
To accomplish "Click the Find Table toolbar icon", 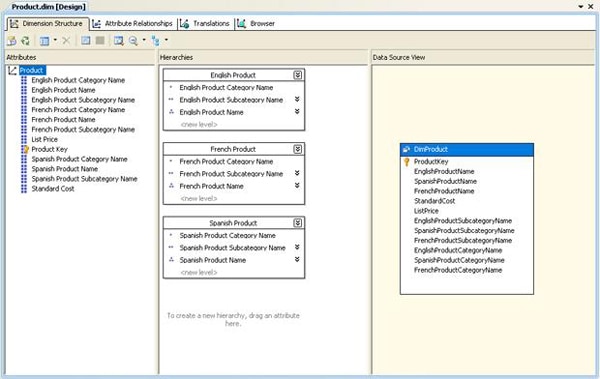I will pyautogui.click(x=119, y=41).
